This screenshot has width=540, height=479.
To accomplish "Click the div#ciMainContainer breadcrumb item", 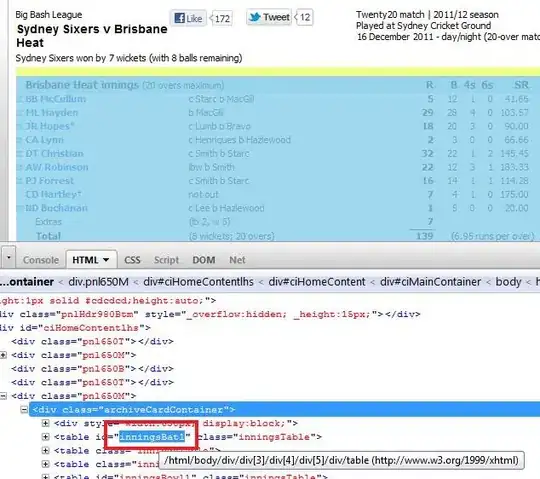I will tap(430, 282).
